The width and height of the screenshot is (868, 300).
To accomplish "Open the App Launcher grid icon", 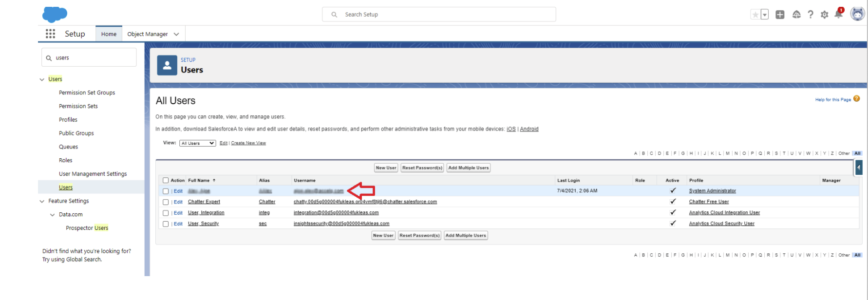I will click(x=50, y=34).
